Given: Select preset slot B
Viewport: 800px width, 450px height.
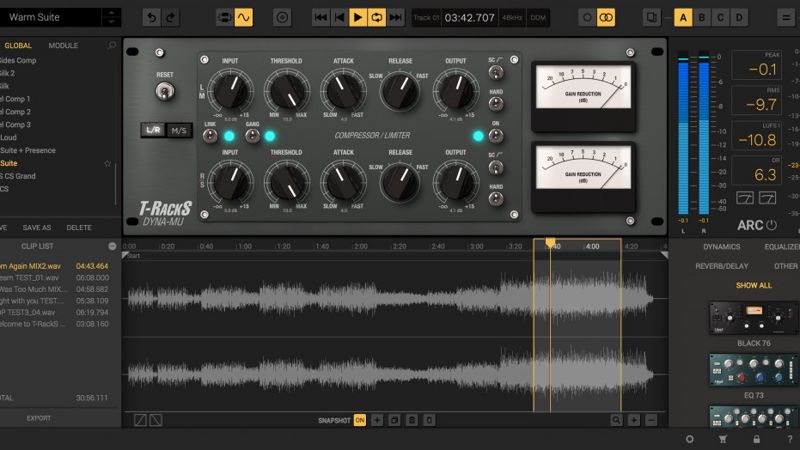Looking at the screenshot, I should (702, 18).
